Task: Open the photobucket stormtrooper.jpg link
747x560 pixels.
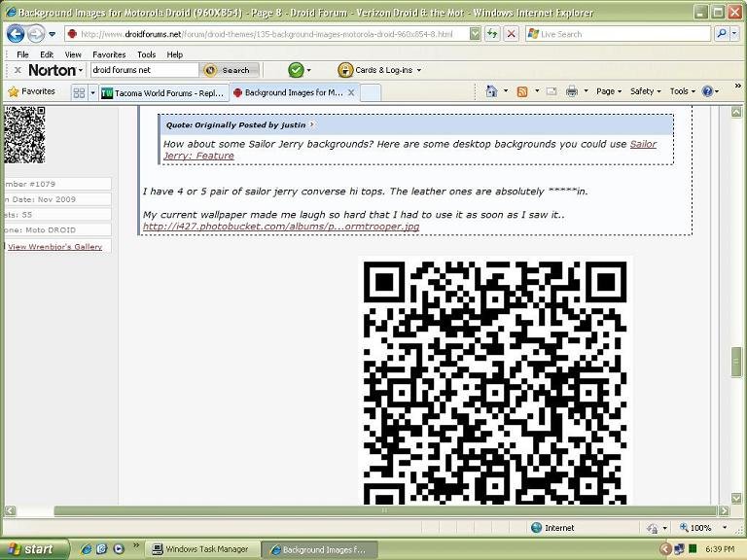Action: pos(281,227)
